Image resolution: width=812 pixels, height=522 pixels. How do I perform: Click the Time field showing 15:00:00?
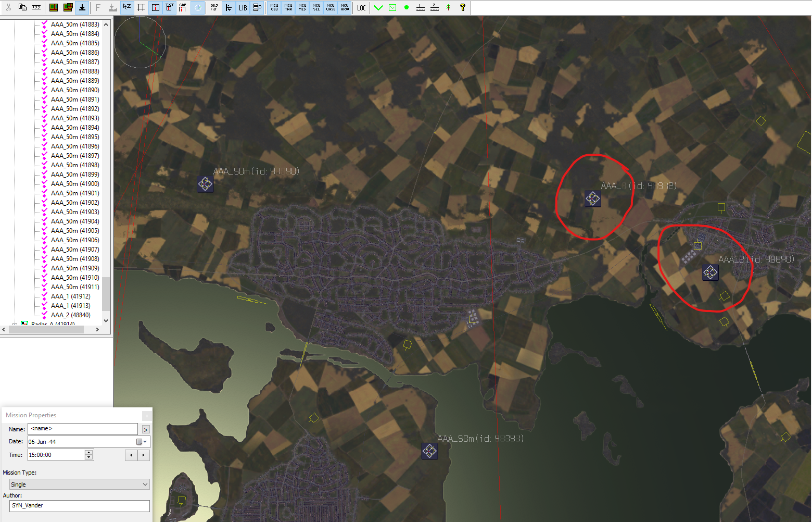coord(56,455)
